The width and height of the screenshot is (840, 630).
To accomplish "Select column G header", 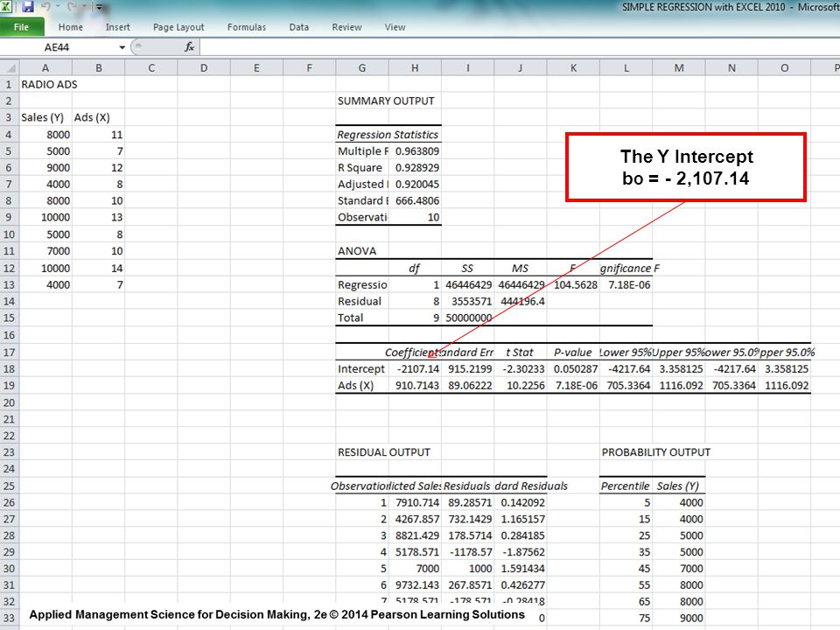I will tap(362, 68).
